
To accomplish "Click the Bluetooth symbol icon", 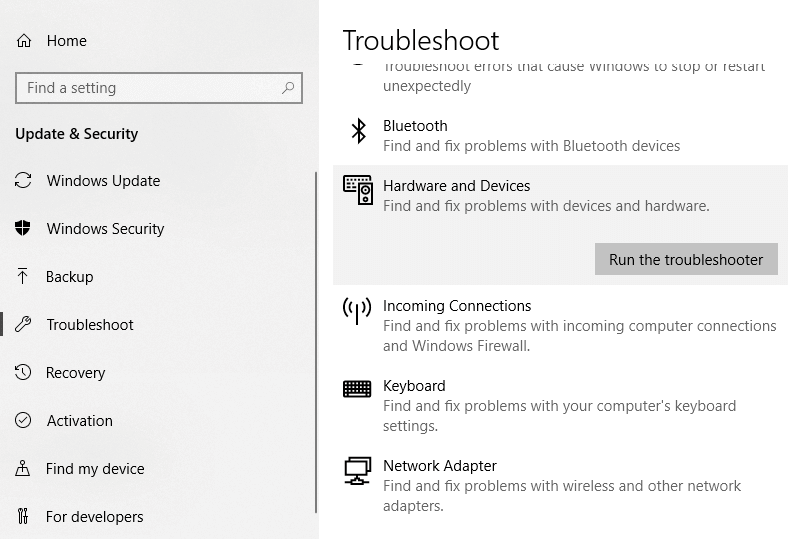I will 358,131.
